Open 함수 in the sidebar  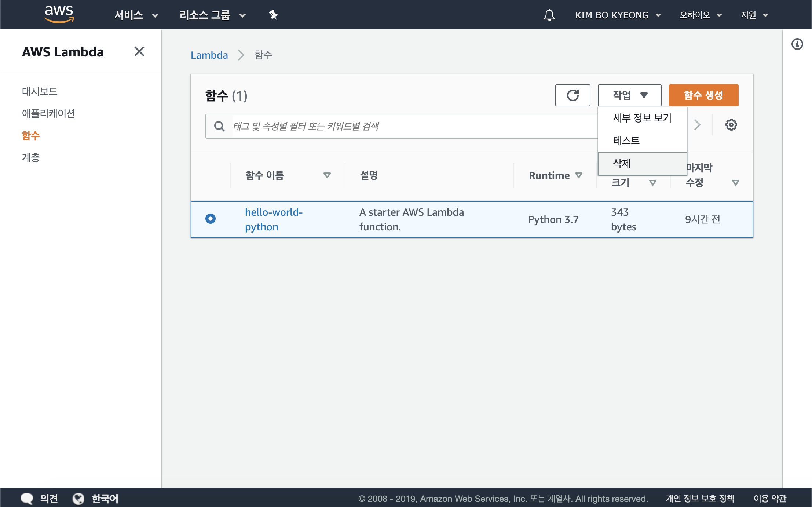click(x=31, y=135)
